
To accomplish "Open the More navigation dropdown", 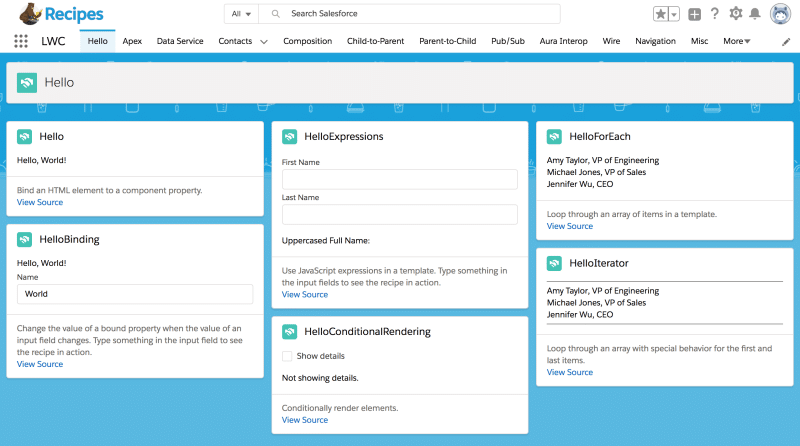I will point(737,42).
